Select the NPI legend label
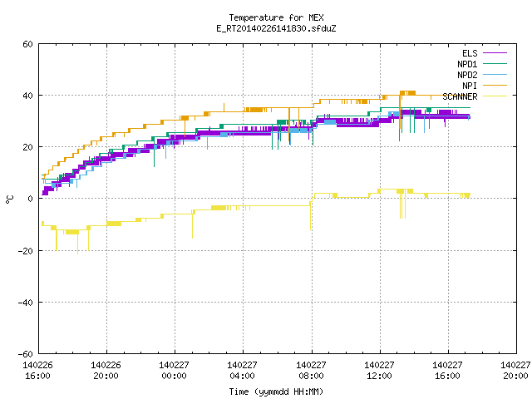This screenshot has height=399, width=532. tap(470, 86)
